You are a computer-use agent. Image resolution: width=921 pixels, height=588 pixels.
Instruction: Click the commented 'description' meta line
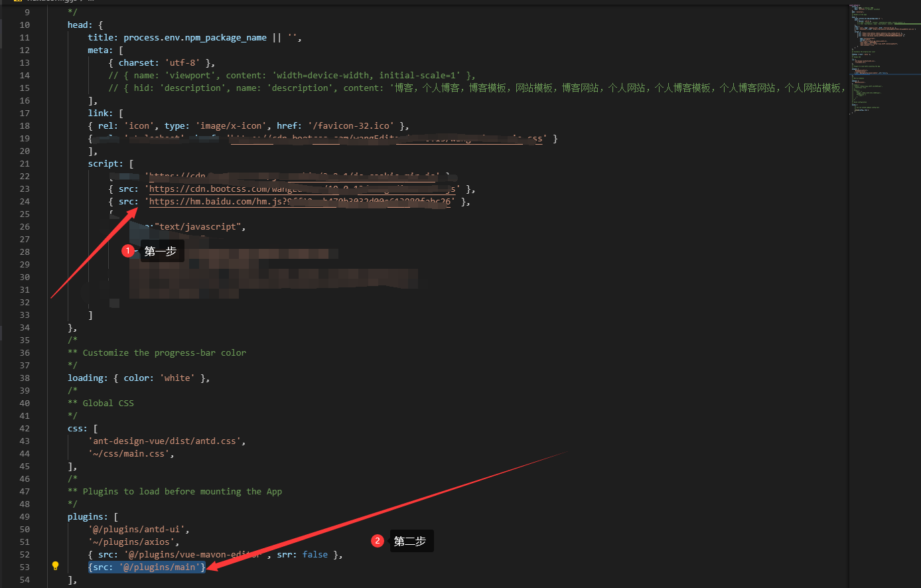tap(476, 88)
